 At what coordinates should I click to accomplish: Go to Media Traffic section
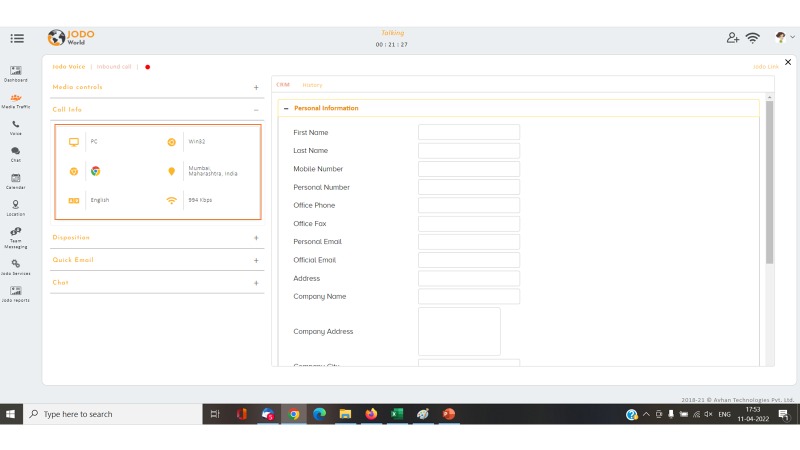coord(16,99)
